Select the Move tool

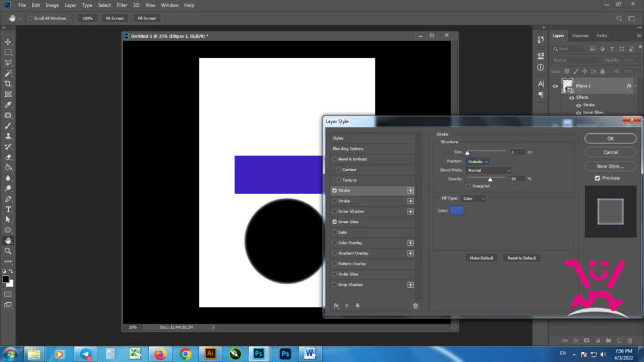(8, 42)
